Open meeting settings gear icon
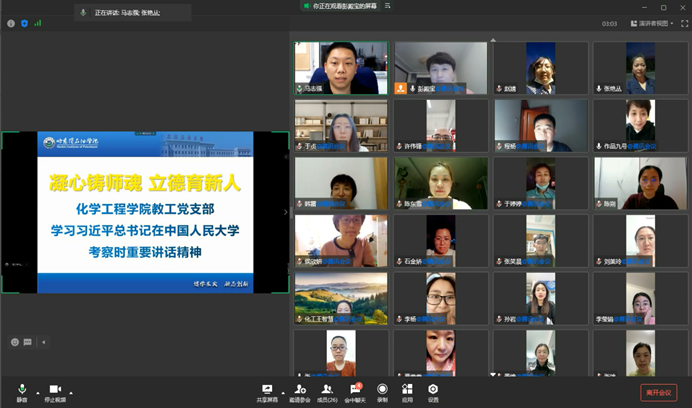This screenshot has height=408, width=692. point(433,390)
